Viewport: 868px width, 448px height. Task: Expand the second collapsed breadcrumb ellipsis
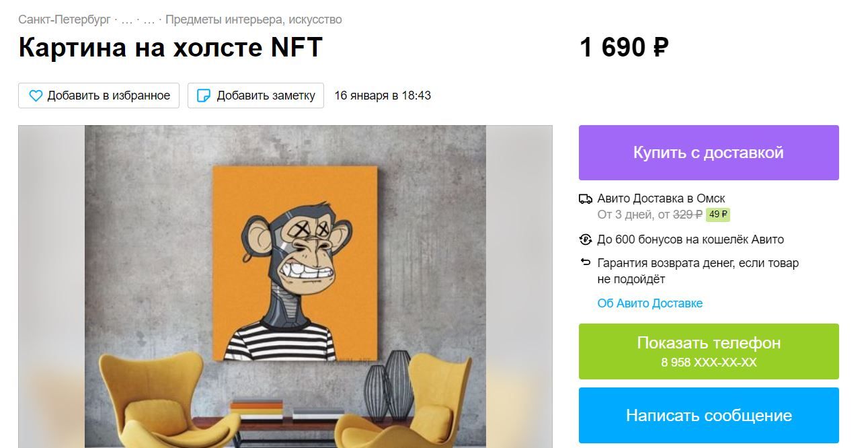point(149,20)
